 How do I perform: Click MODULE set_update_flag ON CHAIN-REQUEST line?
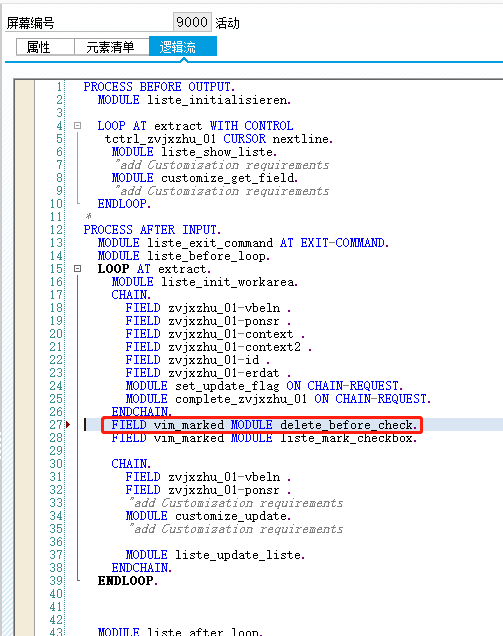264,386
